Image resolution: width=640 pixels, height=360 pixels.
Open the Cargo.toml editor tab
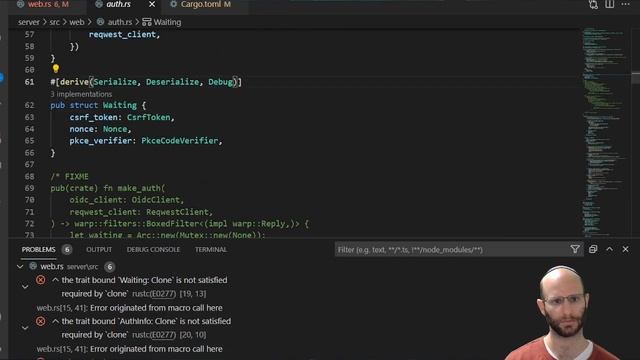(x=206, y=4)
